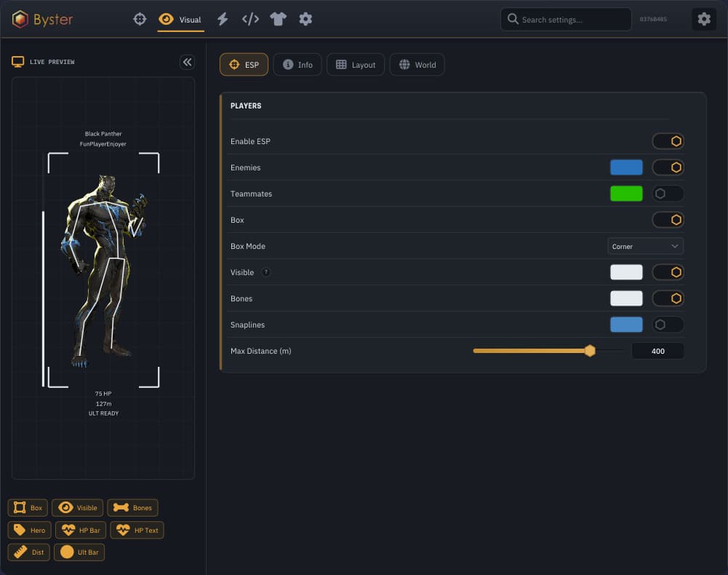Image resolution: width=728 pixels, height=575 pixels.
Task: Open the Snaplines blue color swatch
Action: 626,325
